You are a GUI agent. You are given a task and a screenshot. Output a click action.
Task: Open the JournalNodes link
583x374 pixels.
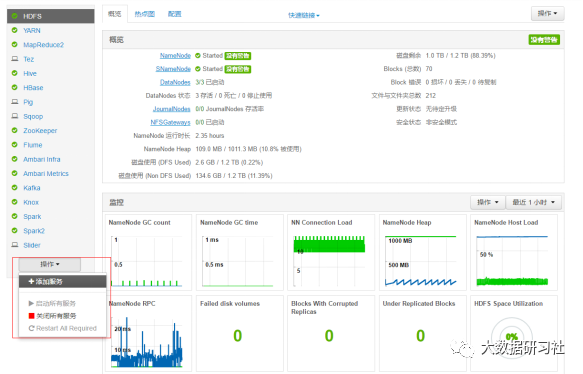(x=171, y=109)
